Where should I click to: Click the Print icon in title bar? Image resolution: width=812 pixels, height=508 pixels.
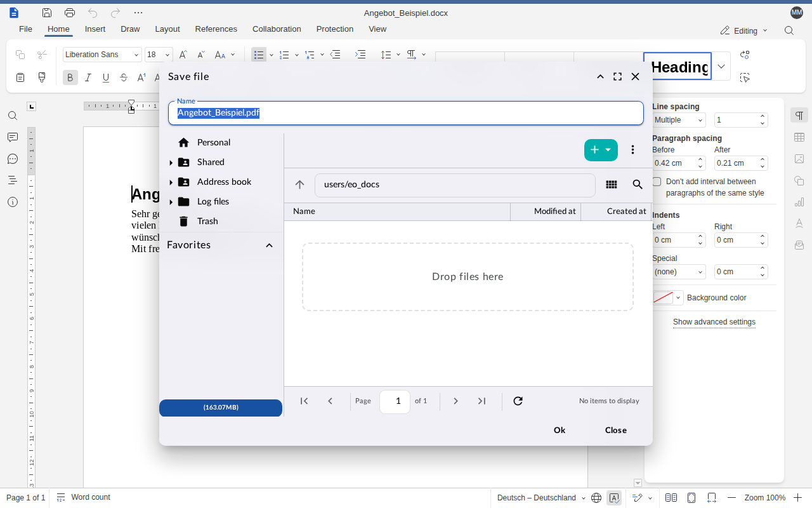[70, 13]
